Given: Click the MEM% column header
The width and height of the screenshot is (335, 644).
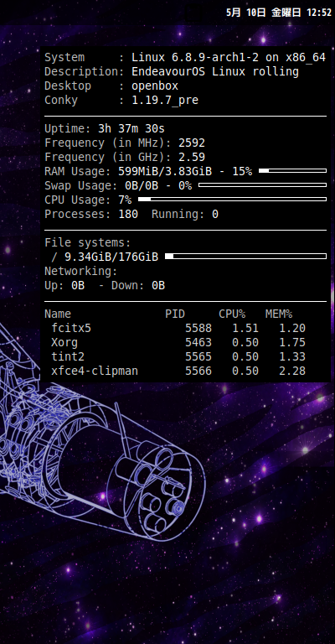Looking at the screenshot, I should click(x=279, y=314).
